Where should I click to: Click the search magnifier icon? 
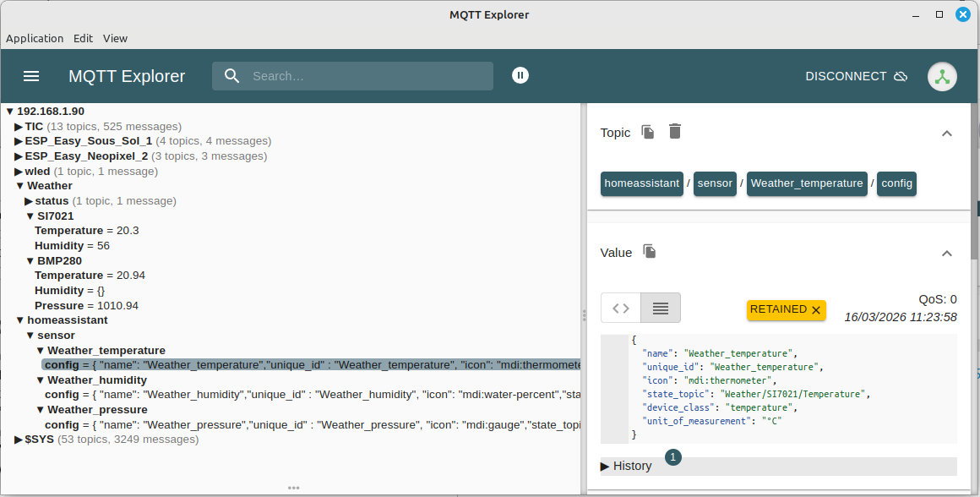[x=232, y=76]
